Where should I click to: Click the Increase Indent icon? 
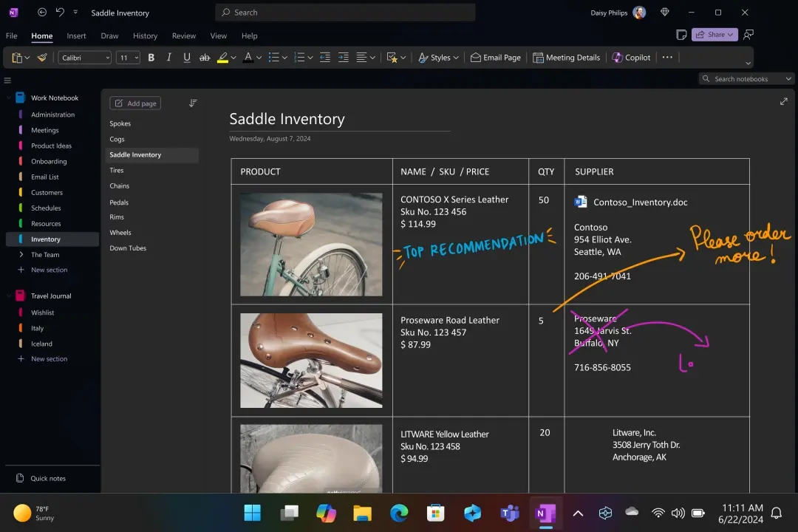343,58
